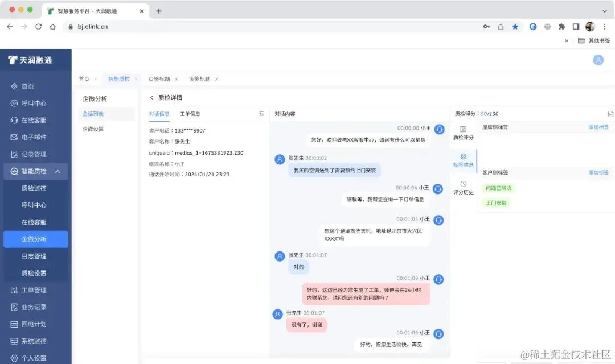Image resolution: width=615 pixels, height=364 pixels.
Task: Collapse the info panel with list icon
Action: coord(261,114)
